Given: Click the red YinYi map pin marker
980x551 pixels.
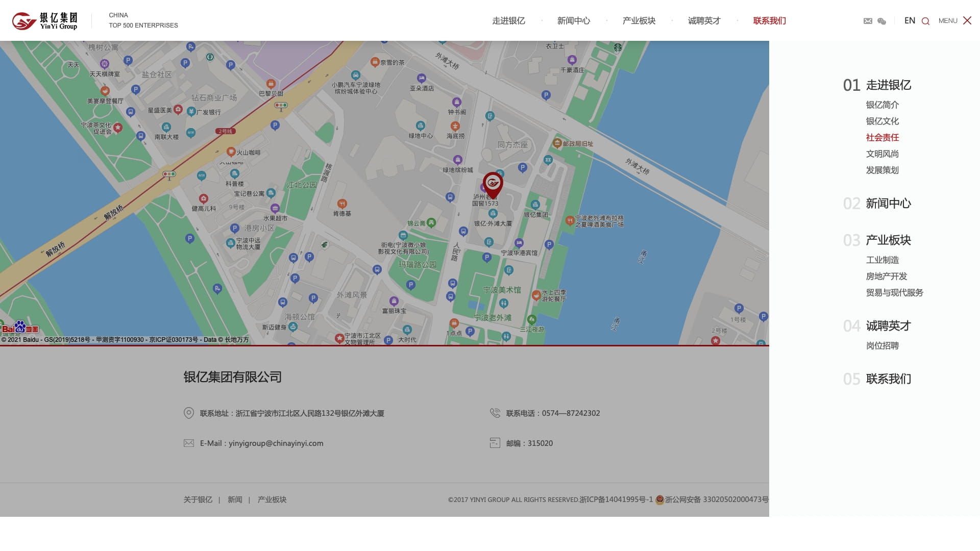Looking at the screenshot, I should 493,185.
